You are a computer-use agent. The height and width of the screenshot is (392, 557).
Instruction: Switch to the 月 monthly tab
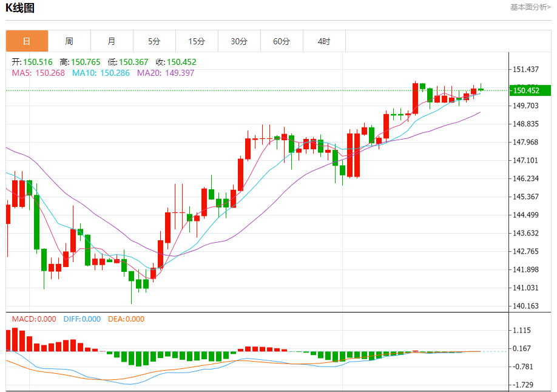point(112,41)
